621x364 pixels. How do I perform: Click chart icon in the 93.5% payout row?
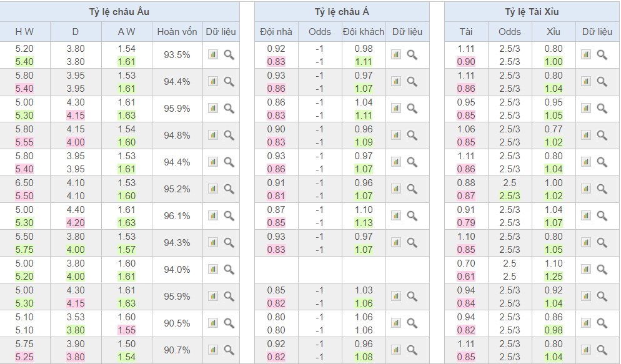(213, 55)
